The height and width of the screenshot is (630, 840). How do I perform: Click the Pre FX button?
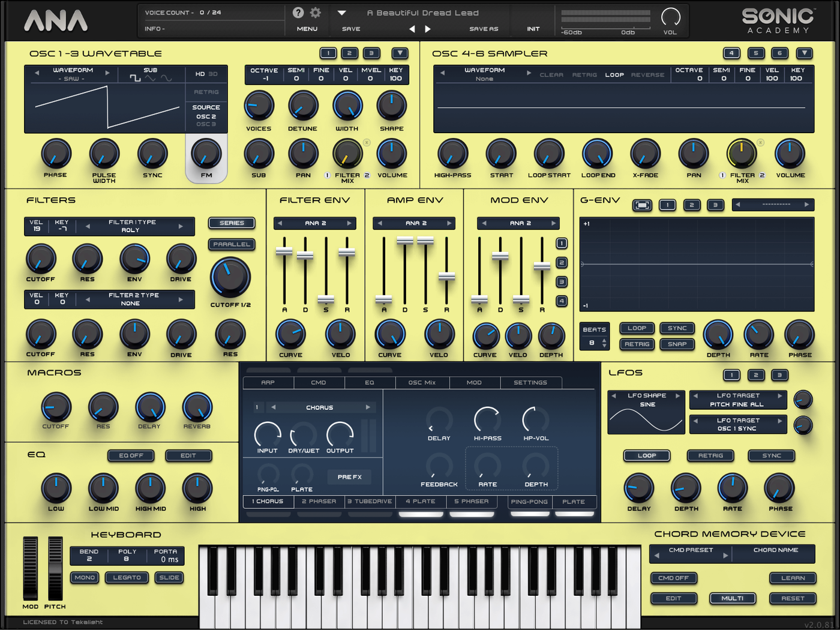tap(350, 477)
